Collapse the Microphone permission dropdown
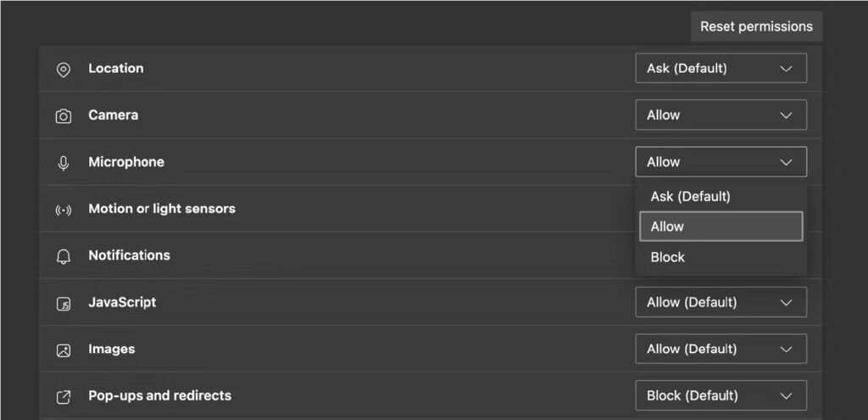This screenshot has height=420, width=868. [721, 162]
